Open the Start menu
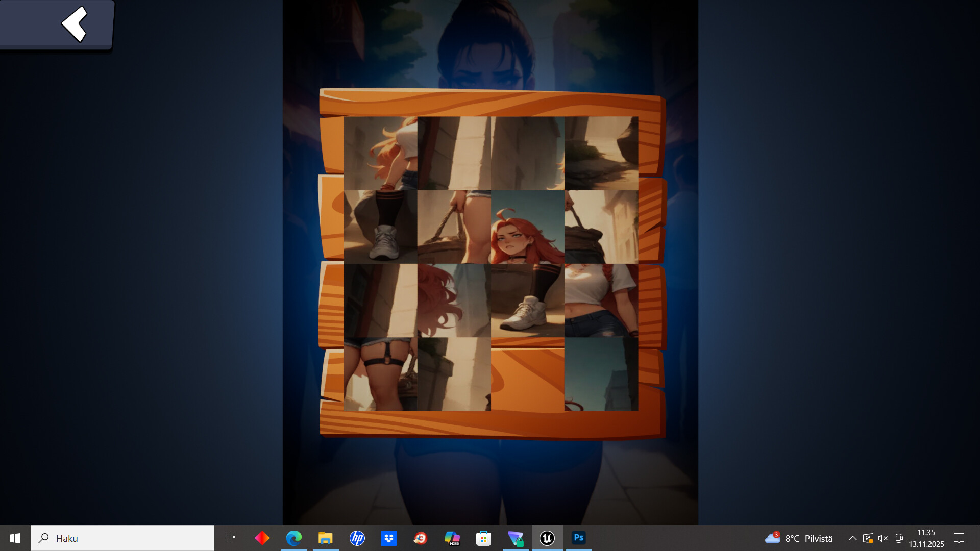980x551 pixels. click(x=14, y=538)
